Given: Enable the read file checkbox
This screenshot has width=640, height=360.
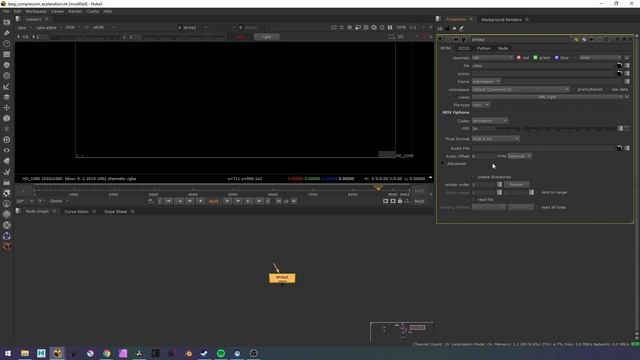Looking at the screenshot, I should click(474, 200).
